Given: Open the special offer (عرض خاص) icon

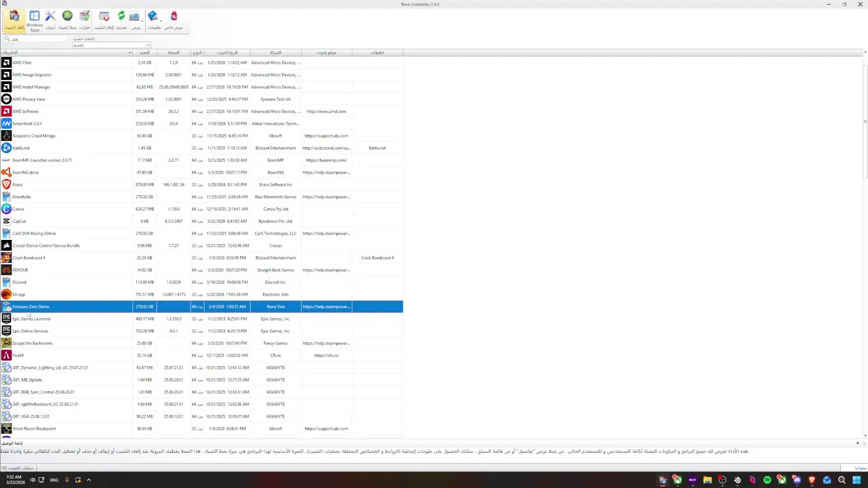Looking at the screenshot, I should (x=174, y=20).
